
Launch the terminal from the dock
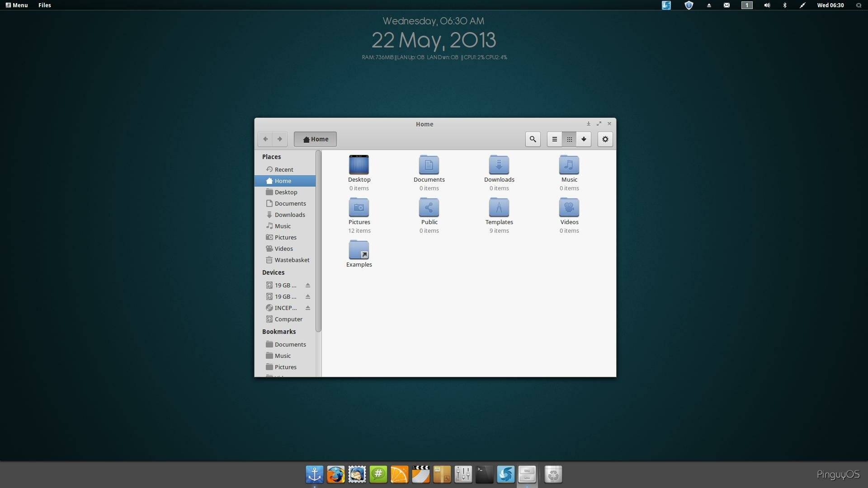pos(485,474)
